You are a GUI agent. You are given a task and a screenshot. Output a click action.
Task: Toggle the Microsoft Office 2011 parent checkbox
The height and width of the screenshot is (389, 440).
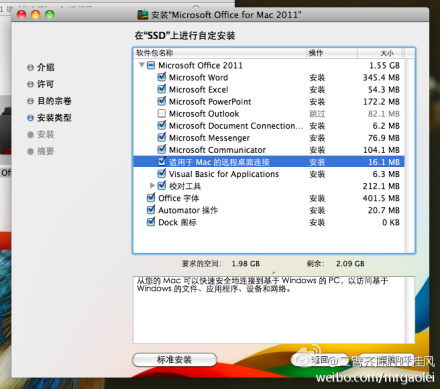[151, 65]
